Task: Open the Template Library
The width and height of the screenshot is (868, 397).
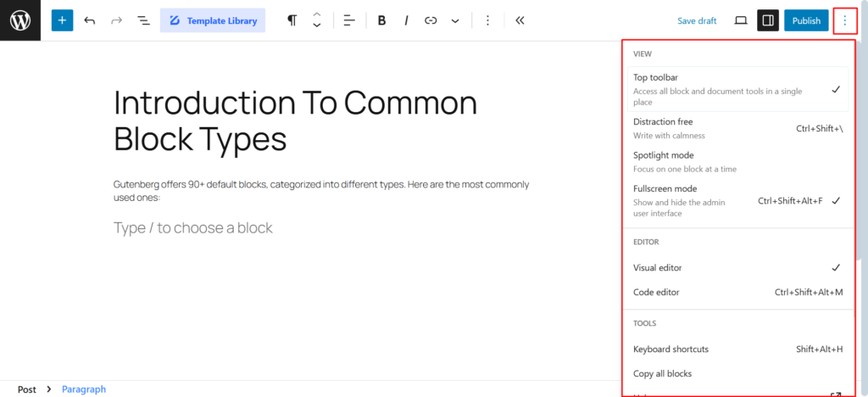Action: (213, 20)
